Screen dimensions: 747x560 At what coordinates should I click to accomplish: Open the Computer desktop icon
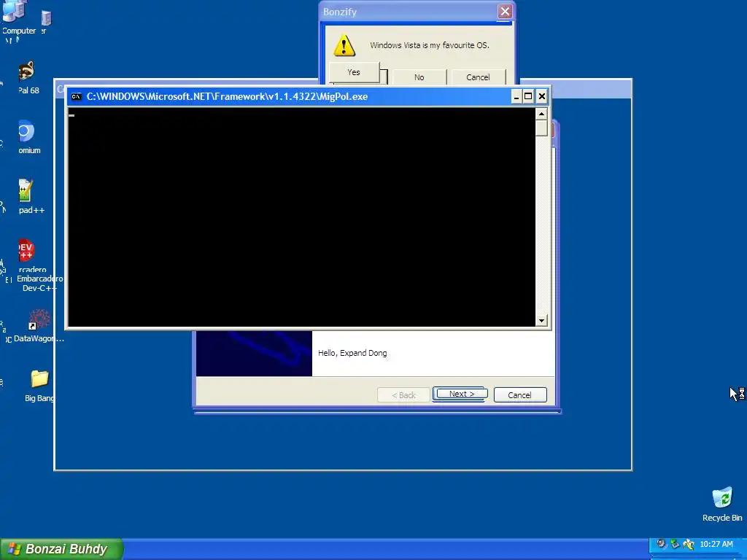(x=15, y=17)
